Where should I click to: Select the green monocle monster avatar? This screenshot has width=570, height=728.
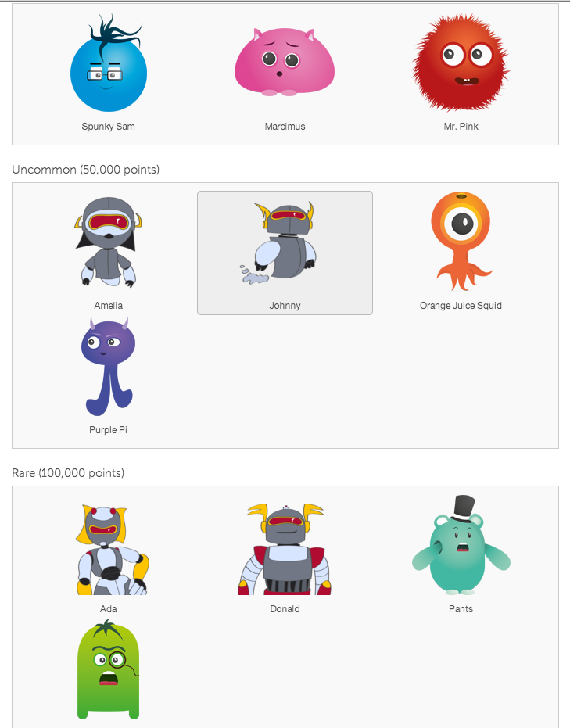point(108,669)
